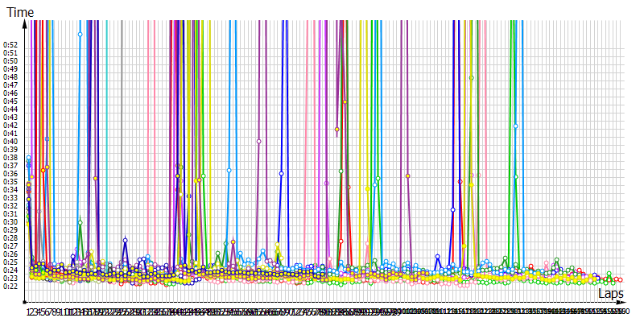Select the last red data point at chart end
The width and height of the screenshot is (644, 322).
tap(619, 279)
